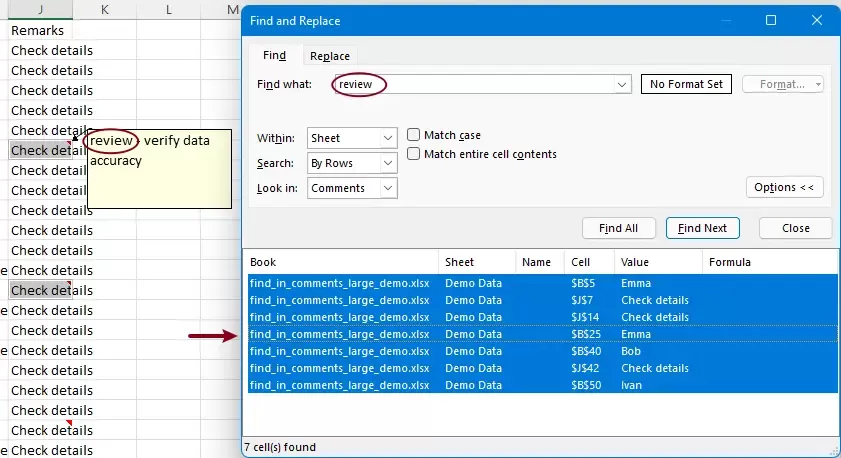Click the Formula column header in results

point(770,262)
